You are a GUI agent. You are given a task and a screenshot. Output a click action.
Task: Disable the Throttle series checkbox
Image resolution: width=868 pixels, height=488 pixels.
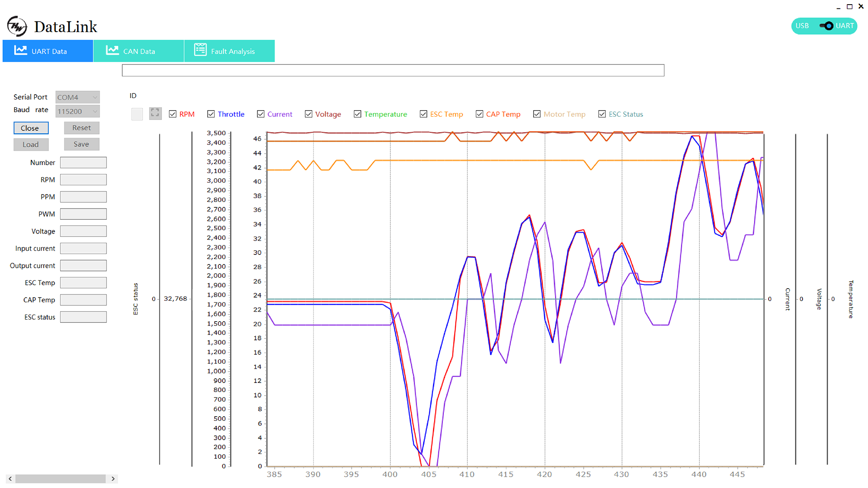coord(211,114)
